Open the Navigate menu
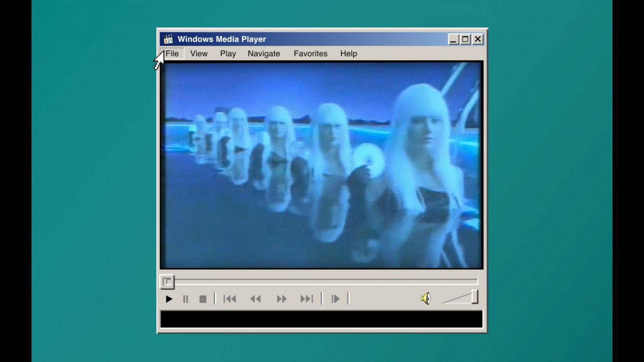This screenshot has width=644, height=362. point(264,53)
